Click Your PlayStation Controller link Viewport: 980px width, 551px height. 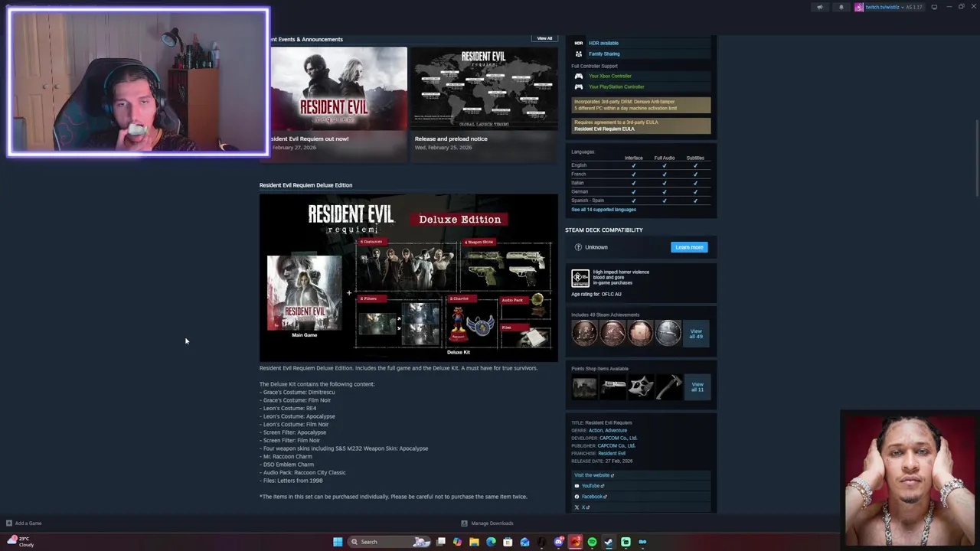(x=616, y=86)
